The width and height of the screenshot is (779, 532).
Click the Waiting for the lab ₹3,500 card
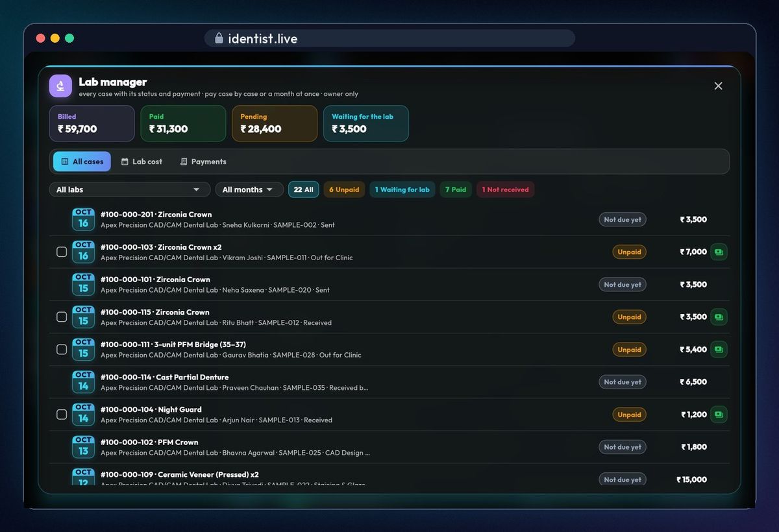pos(366,123)
